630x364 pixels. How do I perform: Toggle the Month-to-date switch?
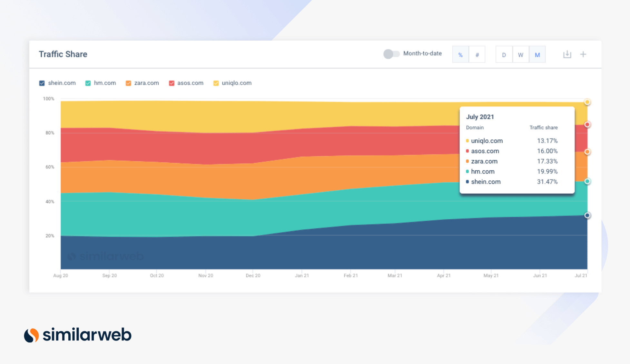[x=391, y=54]
